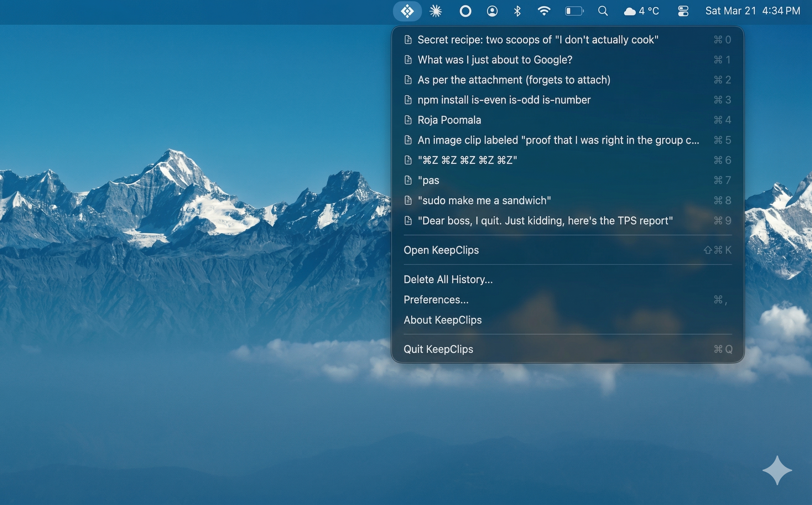
Task: Select the "Roja Poomala" clipboard entry
Action: coord(449,120)
